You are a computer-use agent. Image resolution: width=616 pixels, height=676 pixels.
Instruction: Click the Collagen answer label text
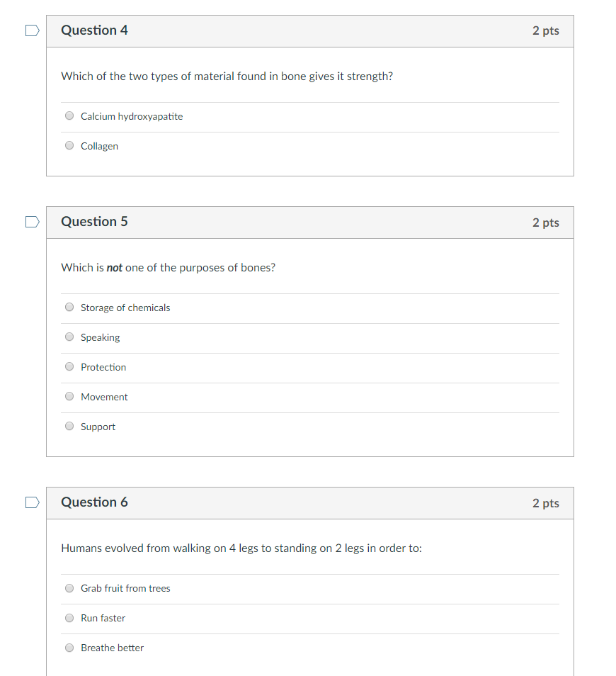coord(100,146)
